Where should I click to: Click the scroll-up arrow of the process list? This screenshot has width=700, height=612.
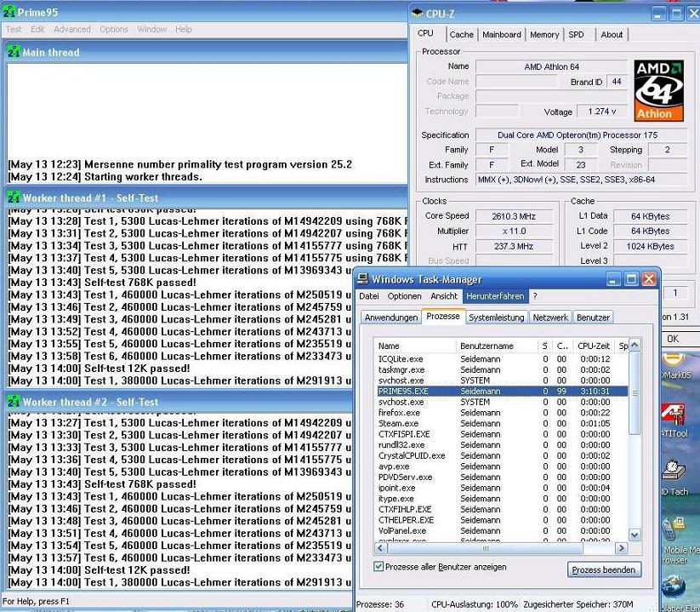pos(635,345)
